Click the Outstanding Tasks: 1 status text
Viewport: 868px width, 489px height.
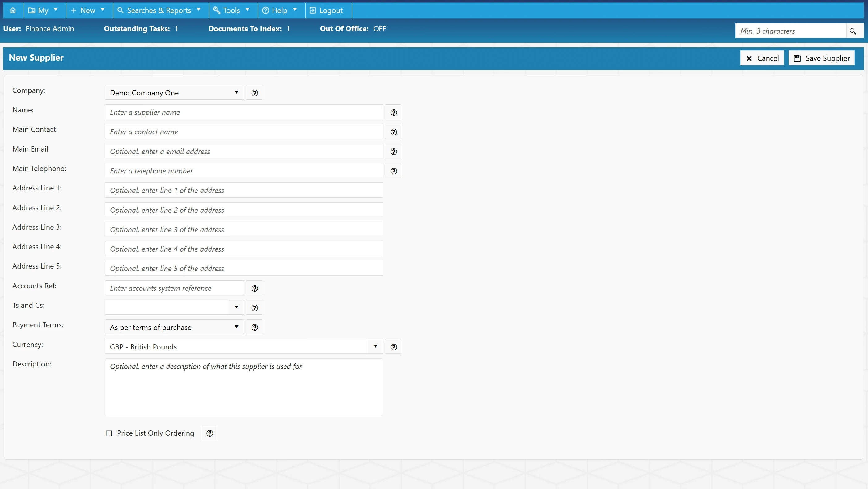tap(141, 29)
